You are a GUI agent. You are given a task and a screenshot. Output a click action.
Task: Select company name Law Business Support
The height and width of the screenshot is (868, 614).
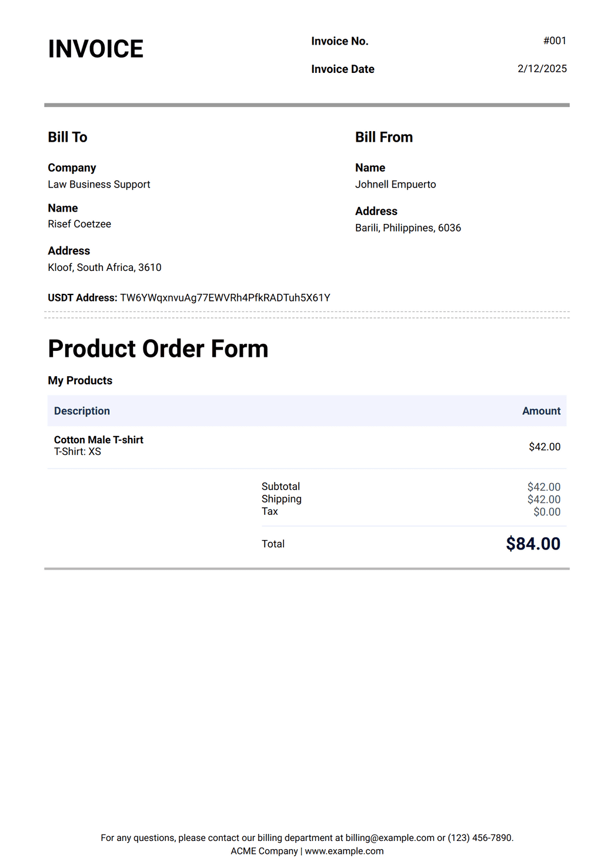99,185
